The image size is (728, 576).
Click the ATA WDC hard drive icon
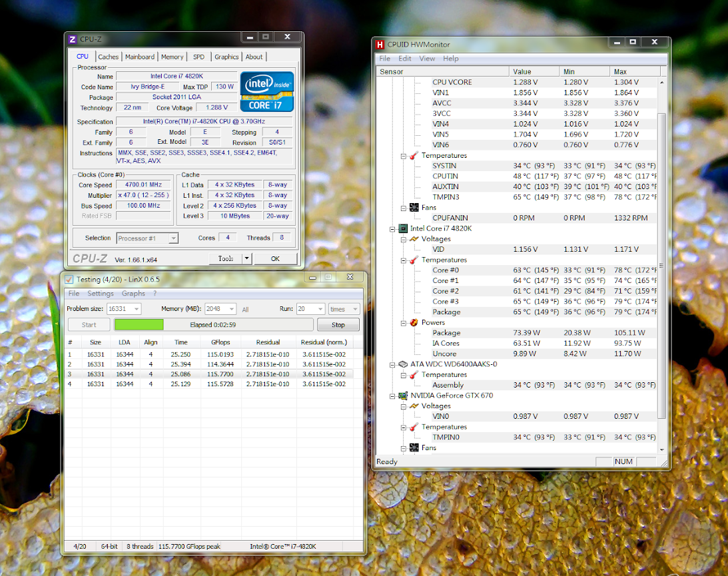point(403,364)
